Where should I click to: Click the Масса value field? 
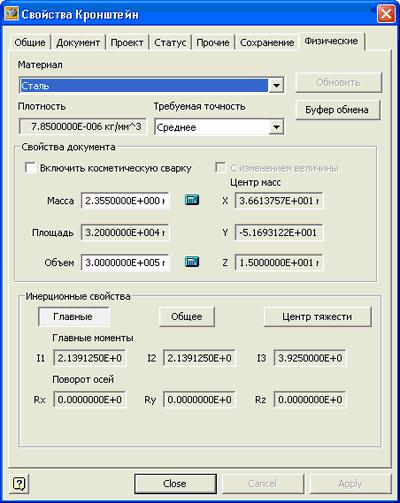click(125, 201)
